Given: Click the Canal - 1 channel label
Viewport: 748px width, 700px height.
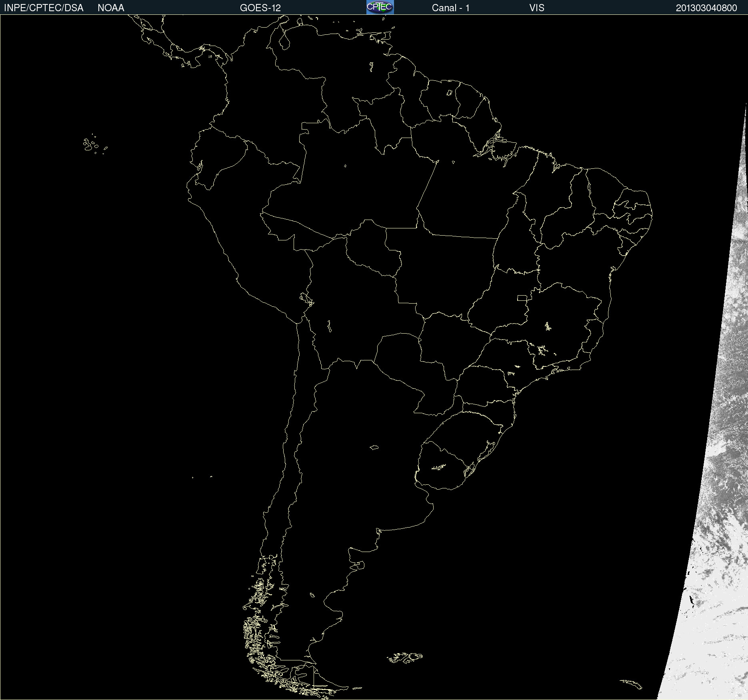Looking at the screenshot, I should (x=451, y=8).
